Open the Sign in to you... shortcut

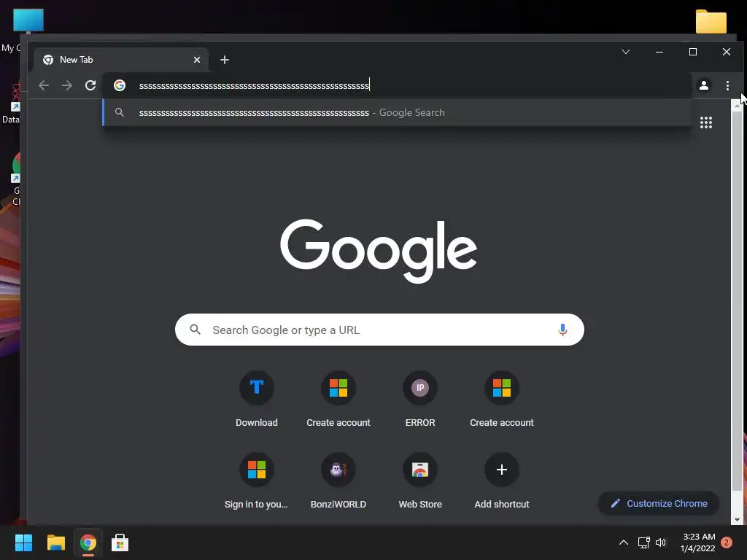click(x=256, y=481)
